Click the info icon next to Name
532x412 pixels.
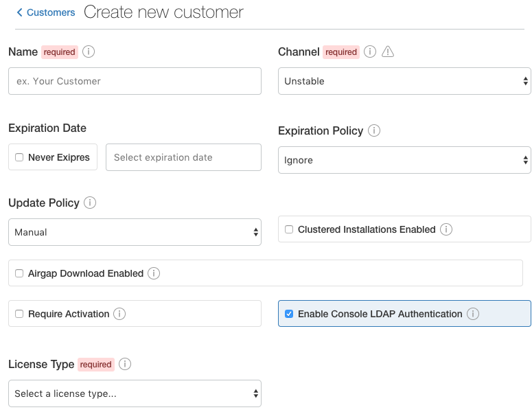[89, 51]
